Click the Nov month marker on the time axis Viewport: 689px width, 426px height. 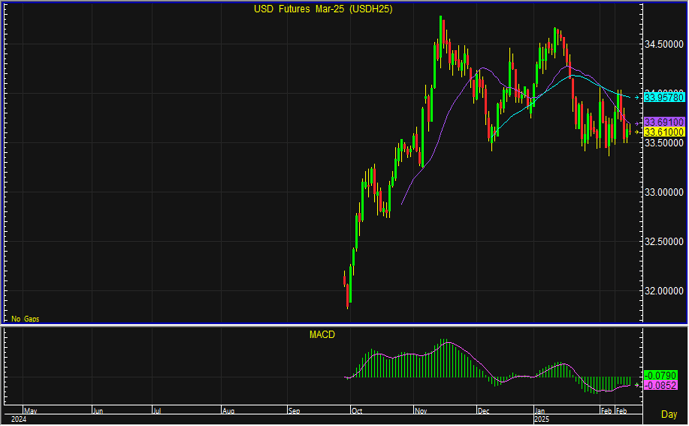point(421,411)
